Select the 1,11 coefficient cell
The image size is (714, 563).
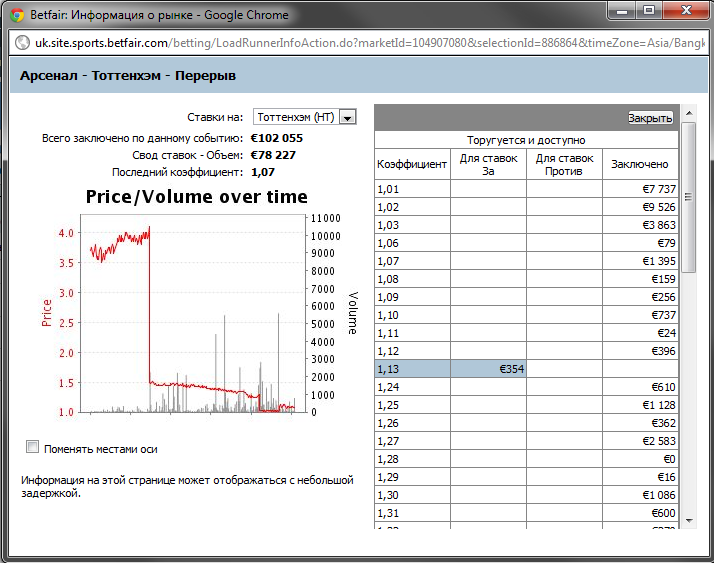[413, 333]
